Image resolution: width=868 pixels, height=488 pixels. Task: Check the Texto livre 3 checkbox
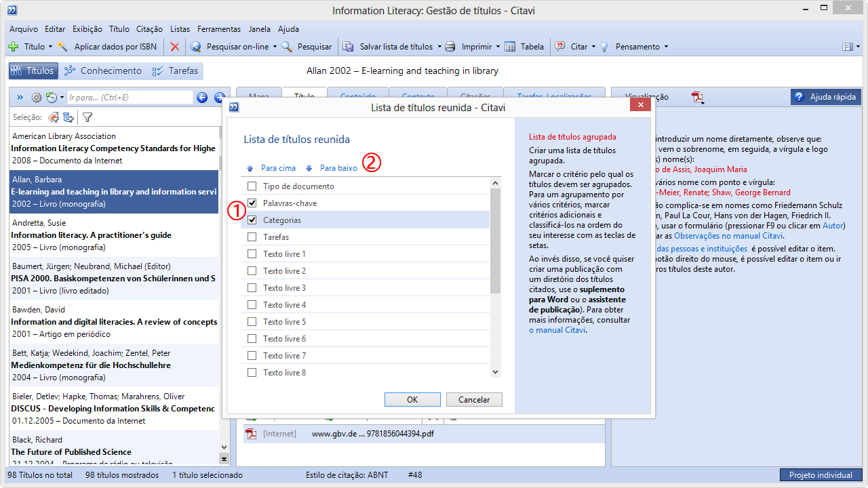point(252,288)
